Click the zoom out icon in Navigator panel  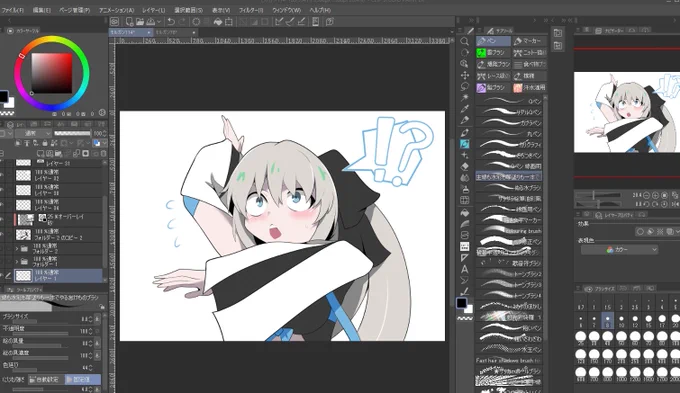[x=647, y=196]
